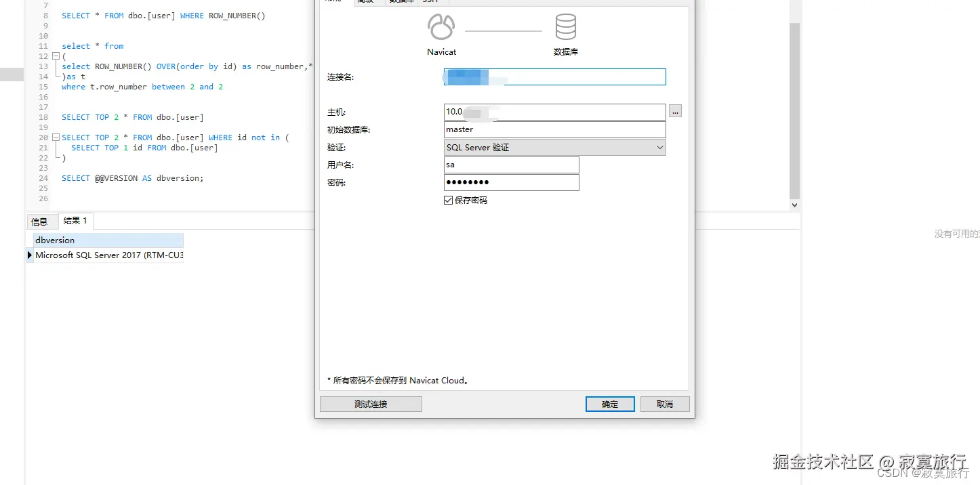Screen dimensions: 980x485
Task: Select the Microsoft SQL Server 2017 result cell
Action: point(108,255)
